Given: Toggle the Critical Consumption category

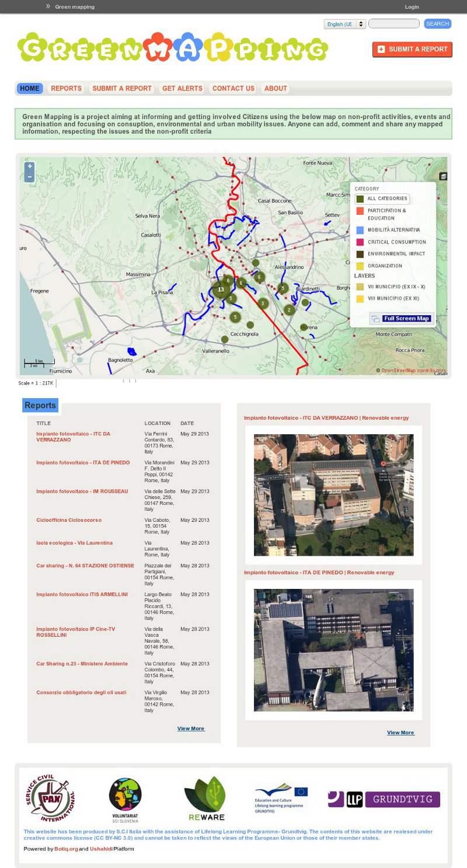Looking at the screenshot, I should [391, 242].
